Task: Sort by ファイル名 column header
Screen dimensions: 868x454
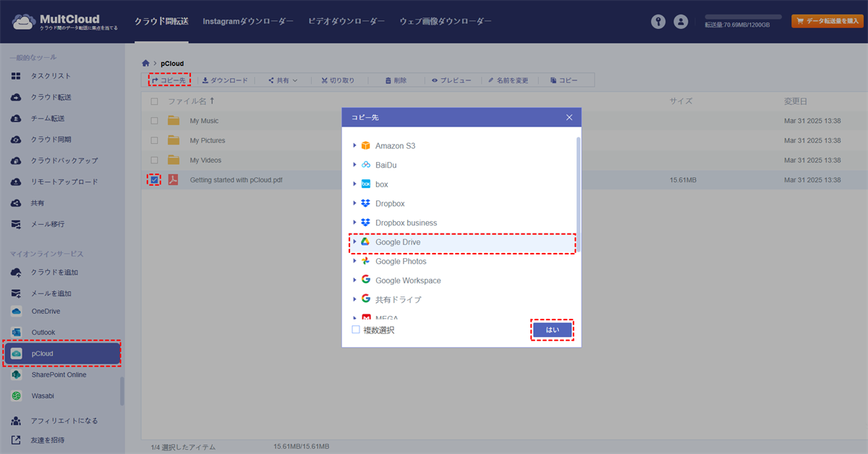Action: pyautogui.click(x=192, y=101)
